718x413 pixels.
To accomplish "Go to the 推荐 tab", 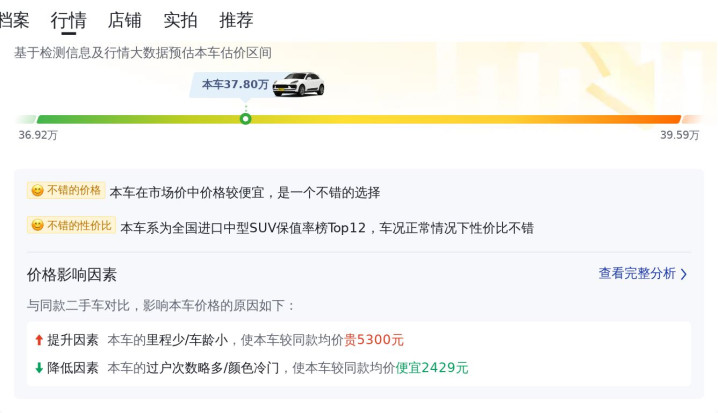I will pos(236,20).
